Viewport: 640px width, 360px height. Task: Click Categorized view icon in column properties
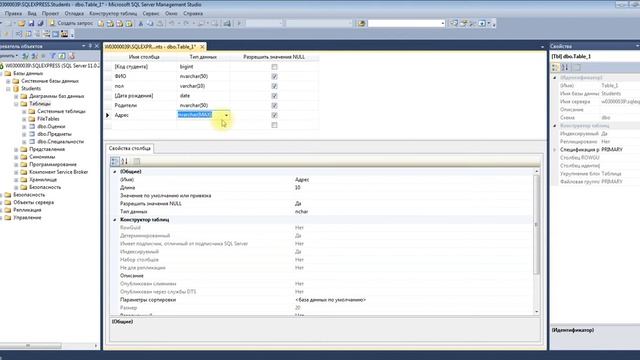(115, 161)
